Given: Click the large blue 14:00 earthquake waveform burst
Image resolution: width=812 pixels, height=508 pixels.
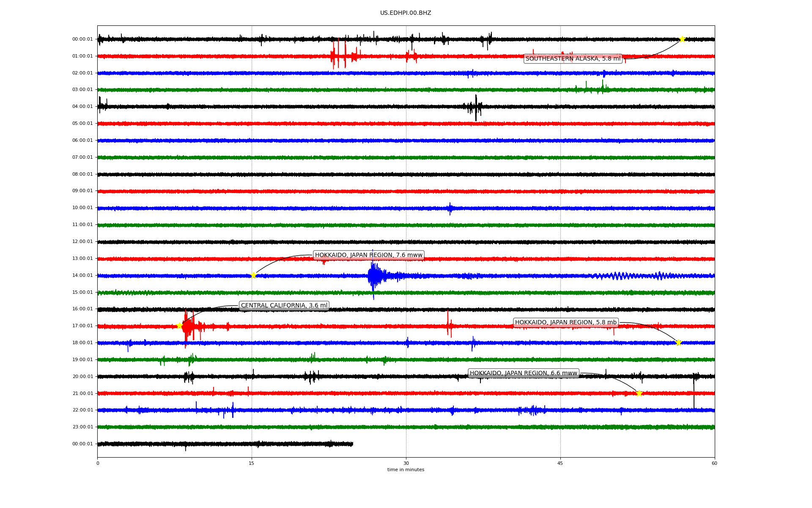Looking at the screenshot, I should [374, 276].
